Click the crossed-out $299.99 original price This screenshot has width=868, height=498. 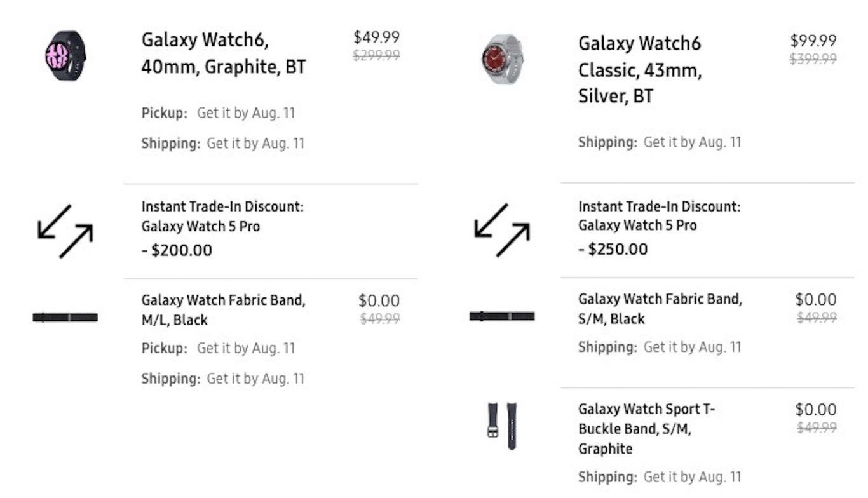[377, 56]
